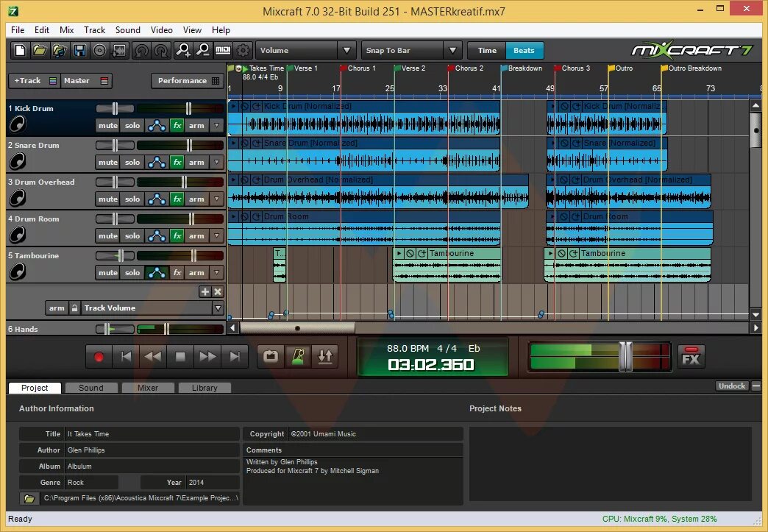The width and height of the screenshot is (768, 532).
Task: Add automation lane with plus icon
Action: tap(205, 292)
